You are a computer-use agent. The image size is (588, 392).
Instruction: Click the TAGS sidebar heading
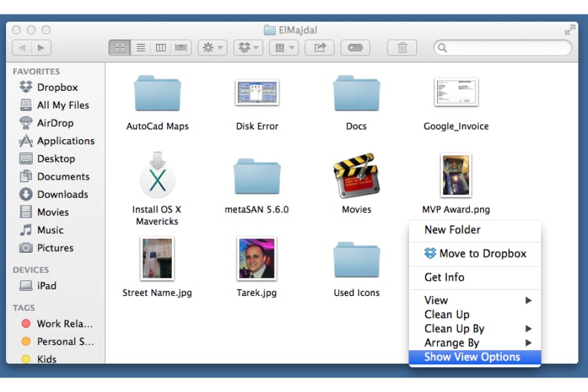pos(24,308)
